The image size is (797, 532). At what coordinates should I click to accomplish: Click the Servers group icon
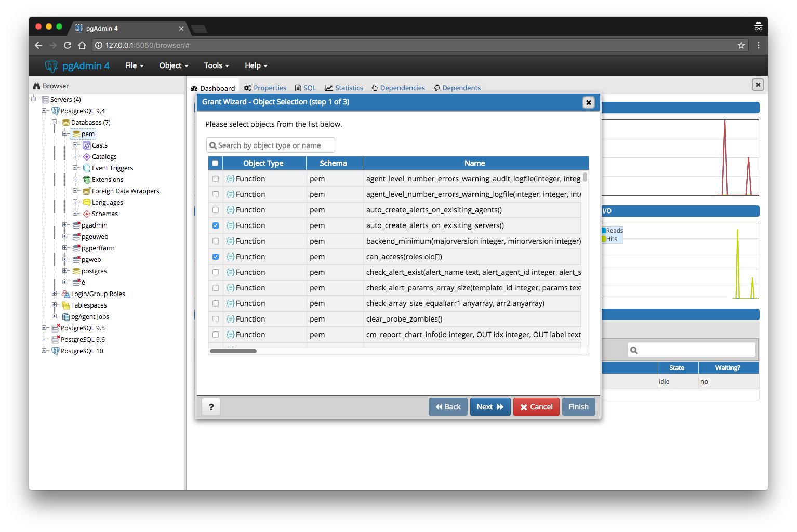coord(45,100)
